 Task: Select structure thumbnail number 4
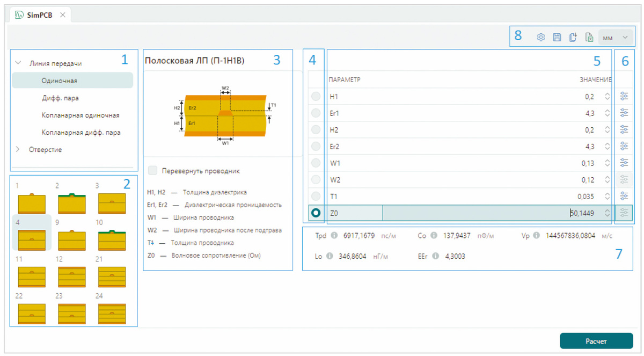tap(32, 233)
